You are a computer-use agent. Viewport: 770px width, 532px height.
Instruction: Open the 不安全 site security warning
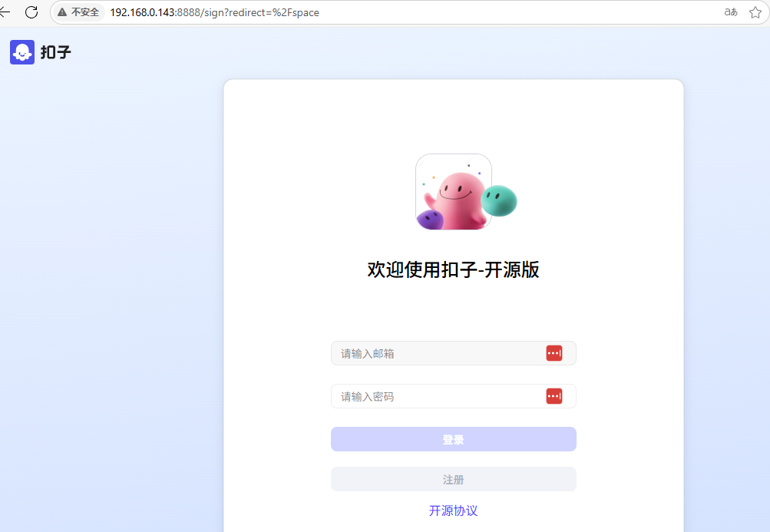tap(78, 12)
